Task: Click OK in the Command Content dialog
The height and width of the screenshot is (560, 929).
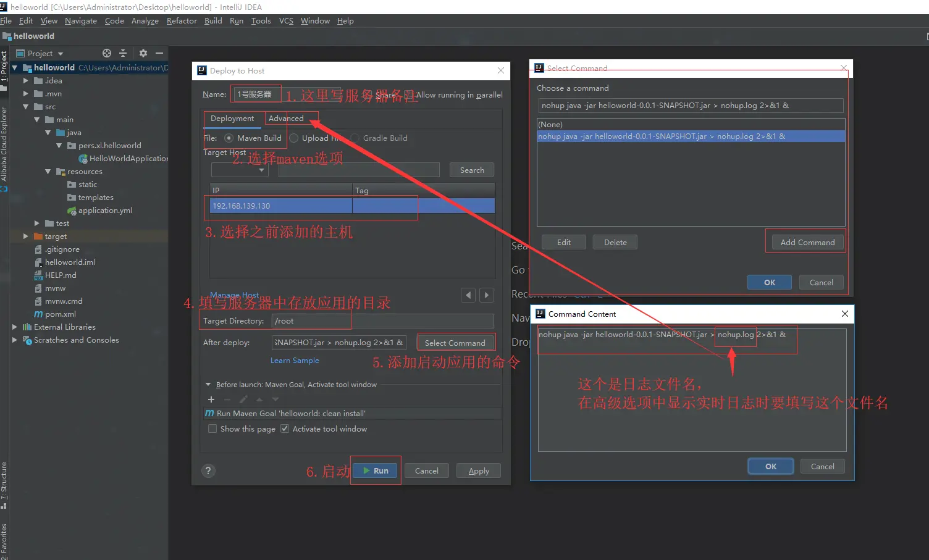Action: 771,466
